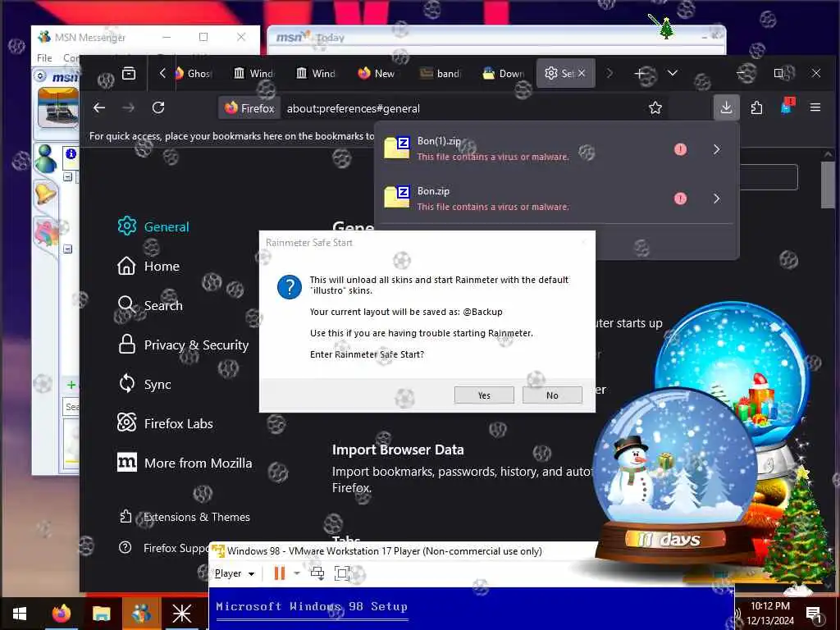Image resolution: width=840 pixels, height=630 pixels.
Task: Click MSN Messenger display picture thumbnail
Action: (58, 107)
